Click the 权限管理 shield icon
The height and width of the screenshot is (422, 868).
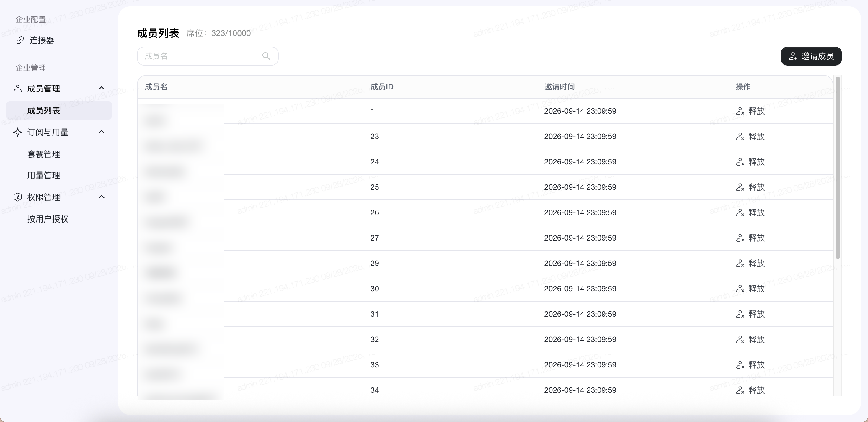[17, 197]
